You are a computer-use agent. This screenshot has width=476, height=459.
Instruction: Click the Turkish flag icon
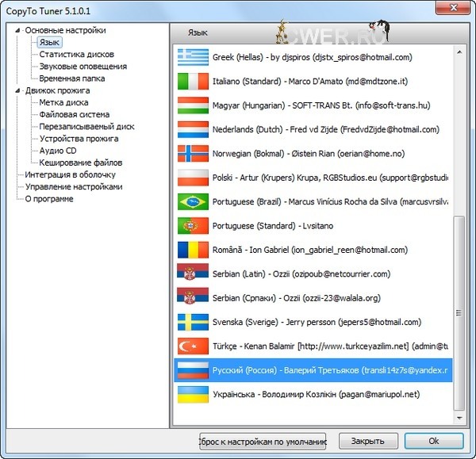pyautogui.click(x=191, y=346)
